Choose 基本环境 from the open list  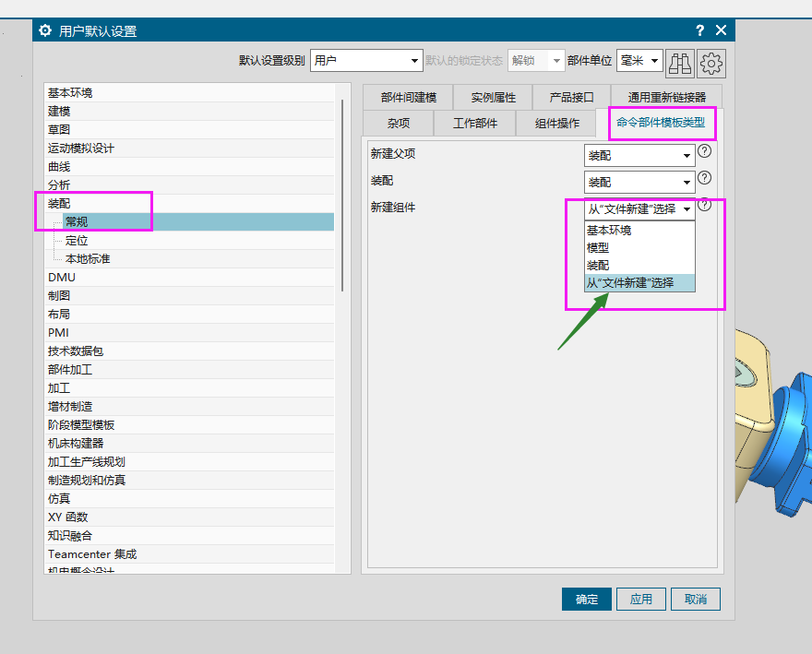[x=639, y=230]
